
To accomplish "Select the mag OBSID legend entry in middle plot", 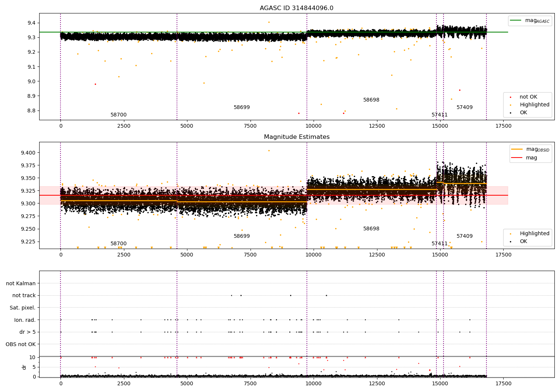I will (x=531, y=149).
